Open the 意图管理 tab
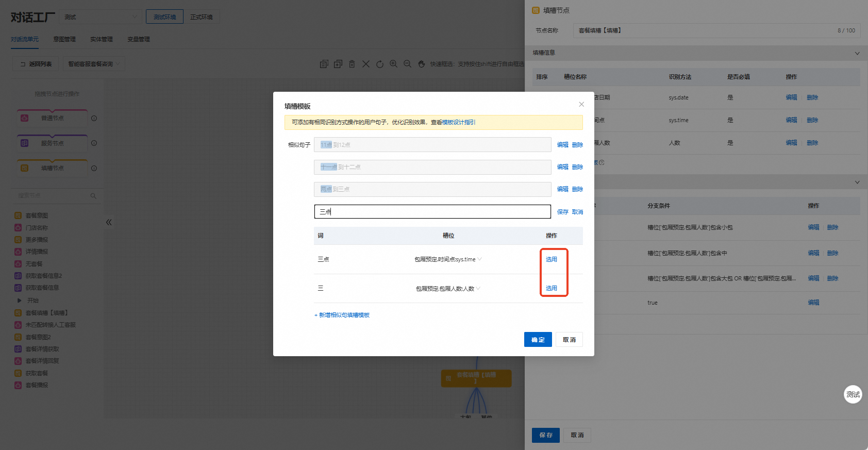 click(x=64, y=39)
